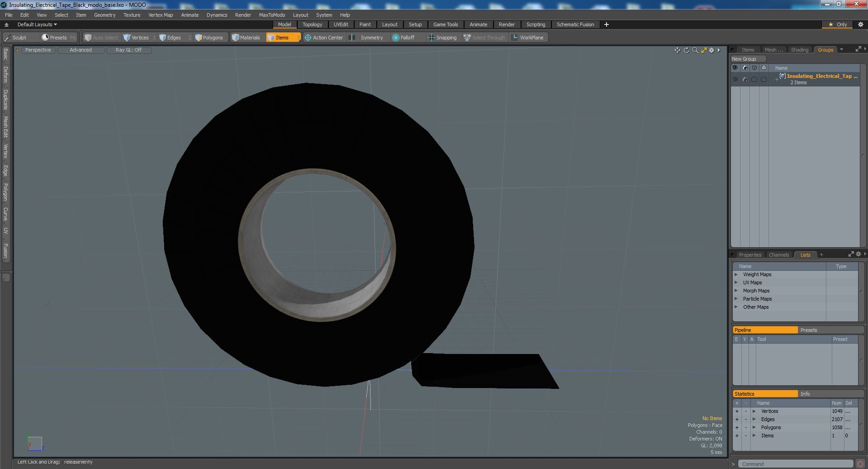
Task: Toggle first checkbox in the group row
Action: (x=754, y=79)
